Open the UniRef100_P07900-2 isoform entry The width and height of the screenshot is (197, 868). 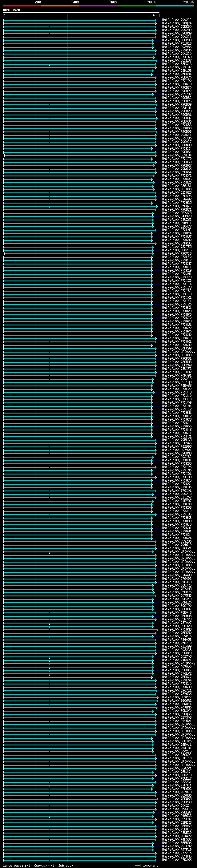click(x=179, y=664)
